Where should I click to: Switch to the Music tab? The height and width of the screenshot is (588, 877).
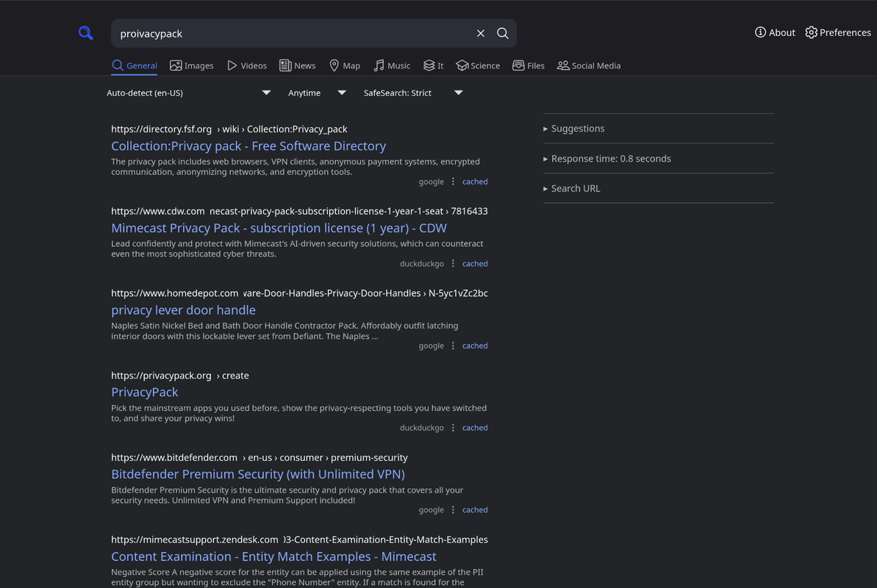pos(392,65)
